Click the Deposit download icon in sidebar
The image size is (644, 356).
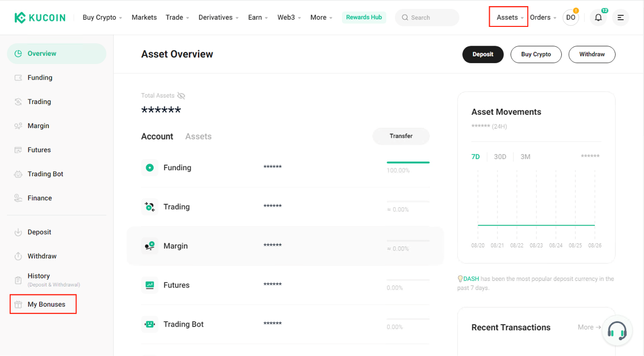(x=18, y=232)
